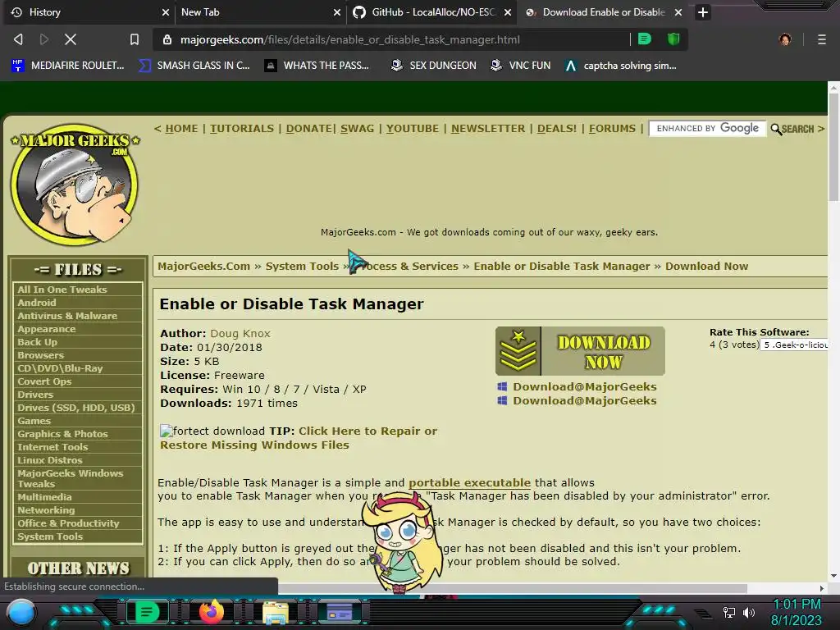This screenshot has height=630, width=840.
Task: Click the horizontal page scrollbar
Action: (512, 588)
